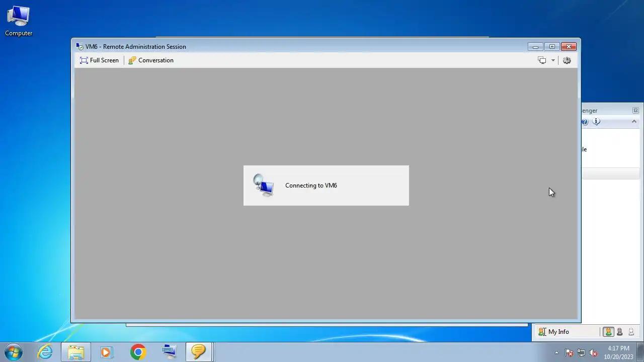The height and width of the screenshot is (362, 644).
Task: Open the network status tray icon
Action: click(x=581, y=352)
